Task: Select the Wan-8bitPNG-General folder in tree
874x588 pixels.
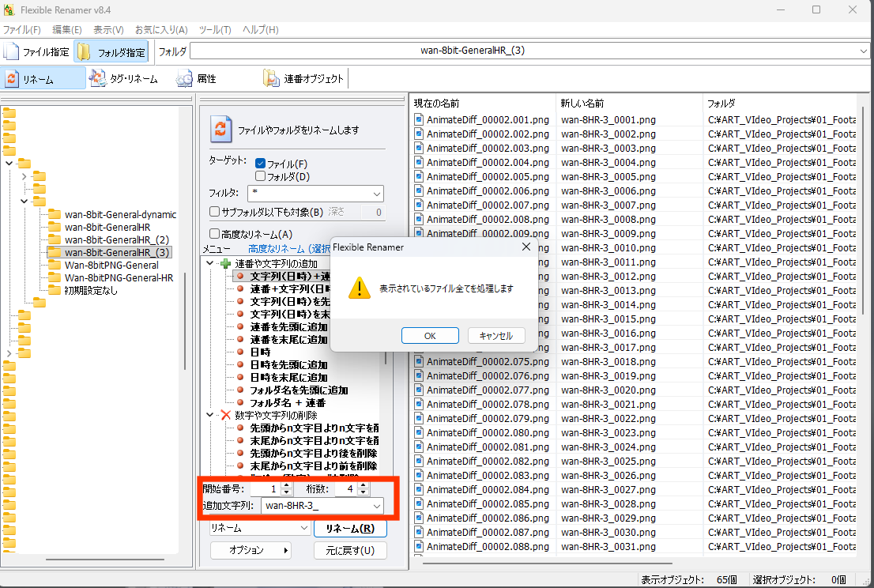Action: point(110,265)
